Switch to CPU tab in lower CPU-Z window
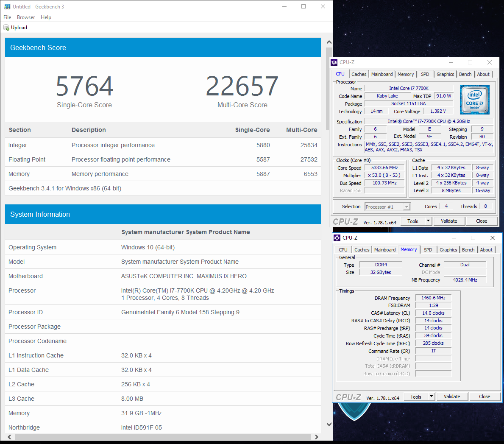Image resolution: width=504 pixels, height=444 pixels. pos(343,250)
